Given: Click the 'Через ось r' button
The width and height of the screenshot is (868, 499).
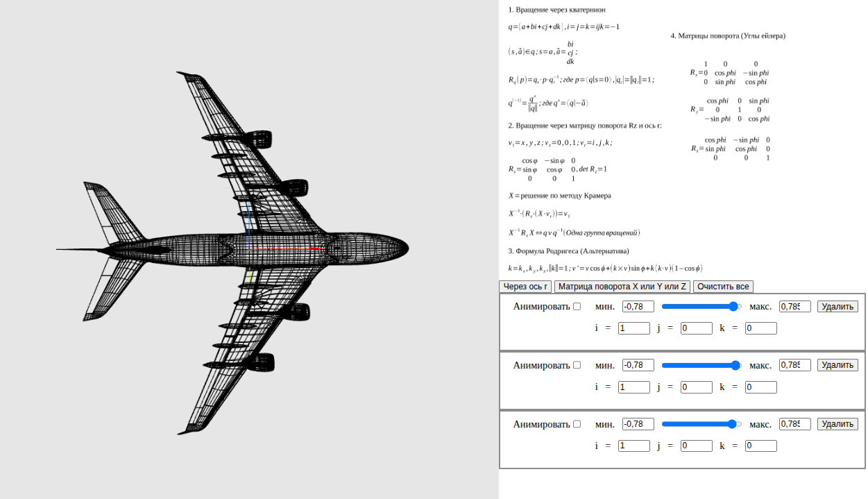Looking at the screenshot, I should 525,287.
